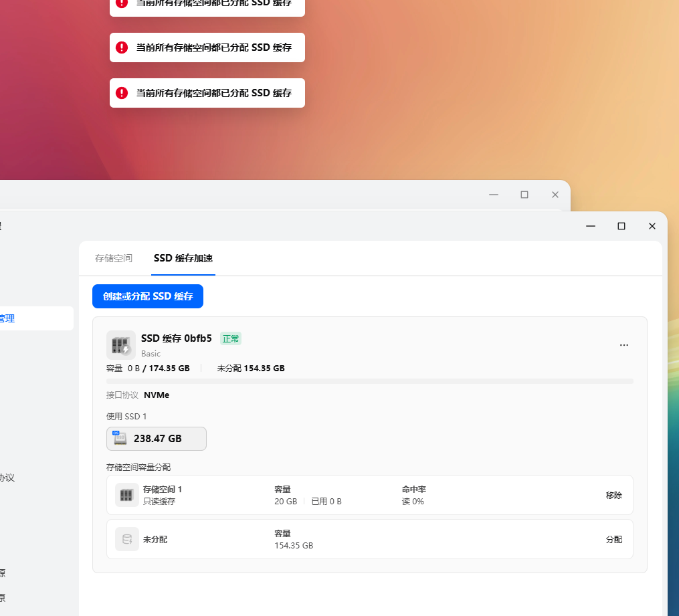Dismiss the bottom SSD 缓存 notification toast
Viewport: 679px width, 616px height.
tap(207, 93)
